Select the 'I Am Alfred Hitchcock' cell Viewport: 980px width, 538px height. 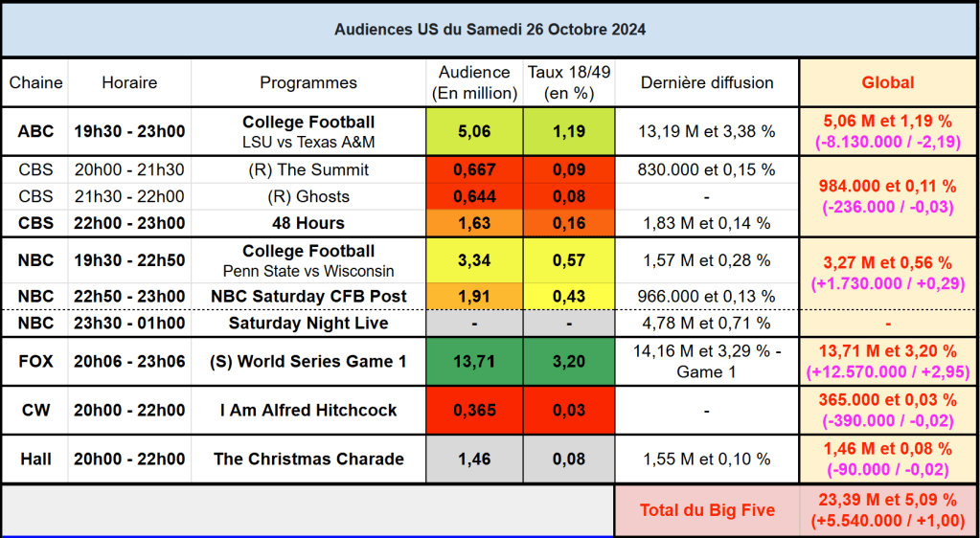point(308,411)
